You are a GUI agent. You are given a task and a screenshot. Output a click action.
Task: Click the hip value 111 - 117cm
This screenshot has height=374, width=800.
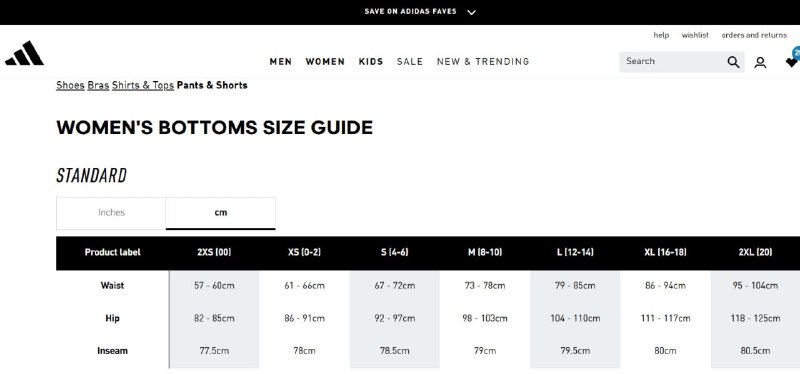(x=665, y=318)
